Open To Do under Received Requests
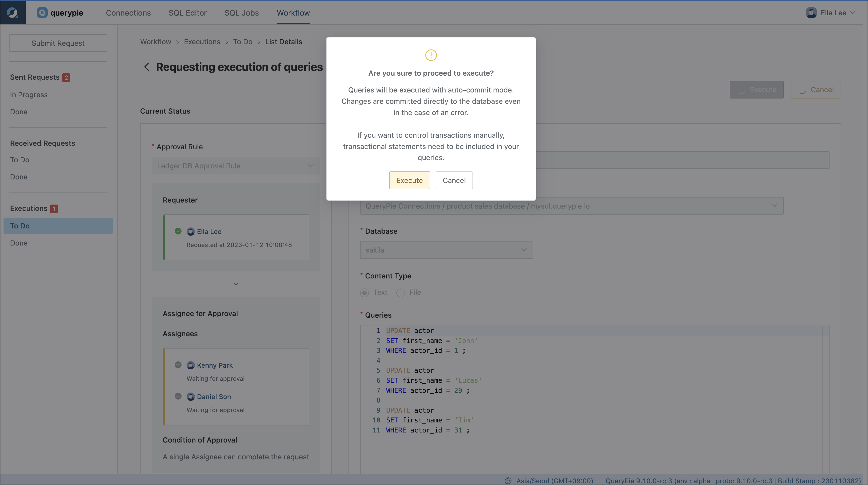Image resolution: width=868 pixels, height=485 pixels. click(x=20, y=160)
